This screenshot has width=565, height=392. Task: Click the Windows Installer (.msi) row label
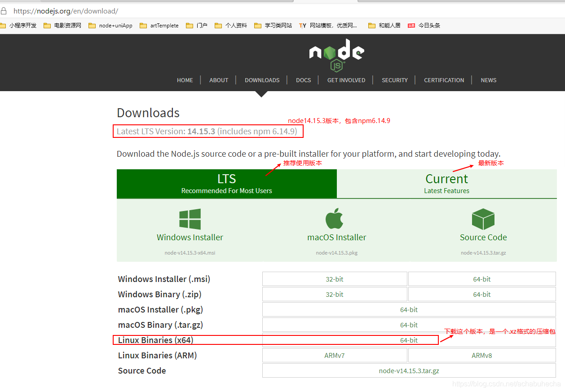[x=164, y=279]
